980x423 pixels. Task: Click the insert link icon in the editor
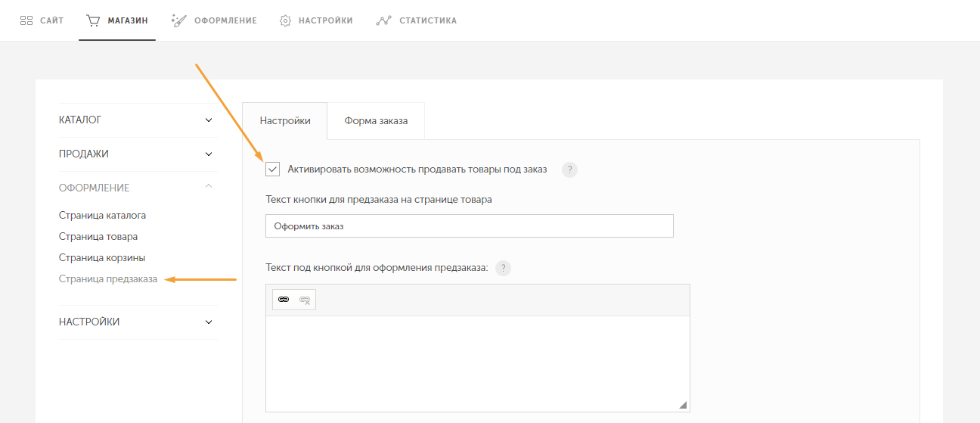[284, 300]
